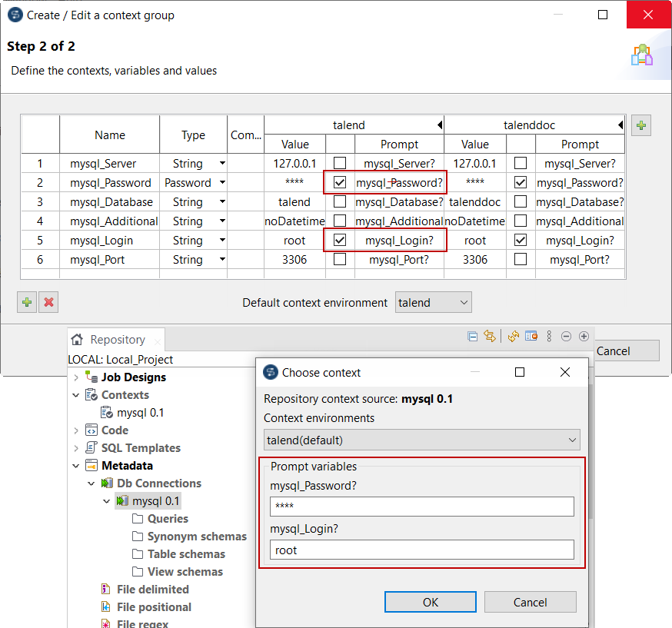This screenshot has height=628, width=672.
Task: Click the add context environment plus icon
Action: click(x=641, y=126)
